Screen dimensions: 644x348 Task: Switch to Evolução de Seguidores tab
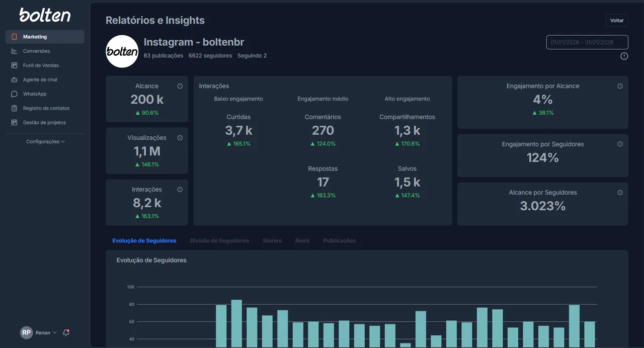(x=144, y=241)
